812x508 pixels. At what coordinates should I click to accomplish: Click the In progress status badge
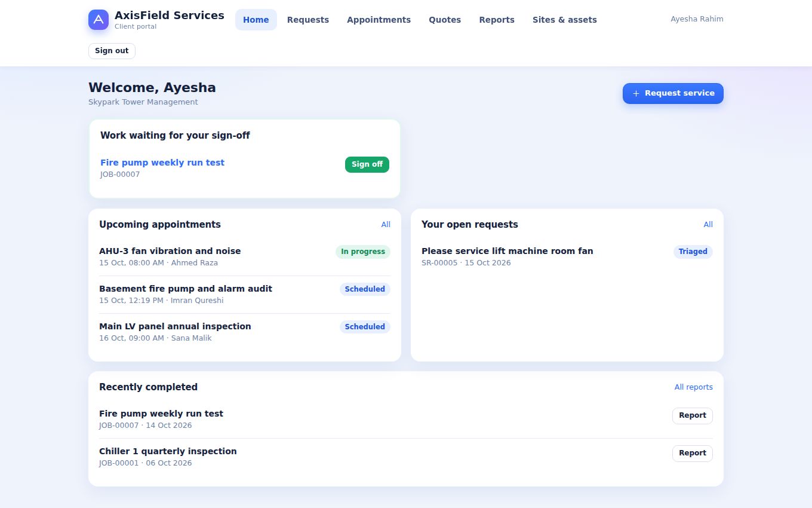[363, 252]
